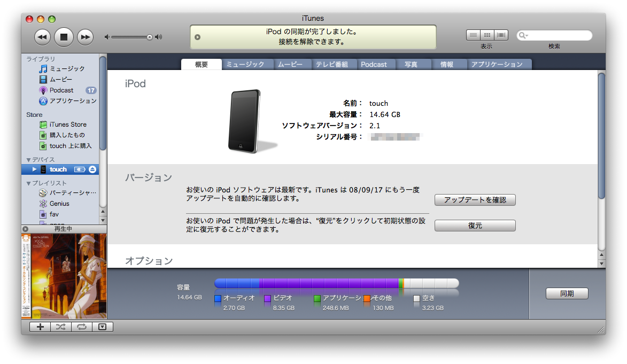Click the Podcast unplayed count badge 17

91,90
